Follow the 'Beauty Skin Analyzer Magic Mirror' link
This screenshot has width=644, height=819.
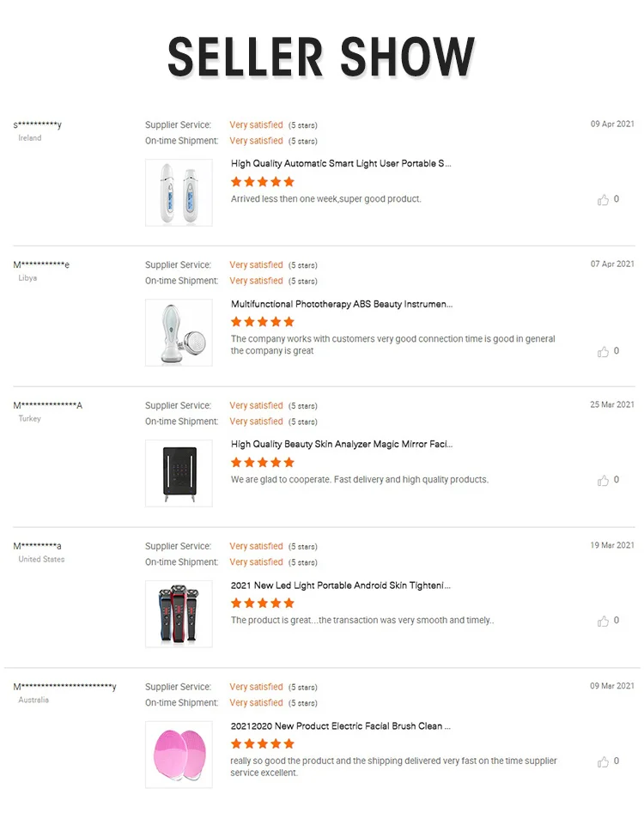click(x=342, y=445)
